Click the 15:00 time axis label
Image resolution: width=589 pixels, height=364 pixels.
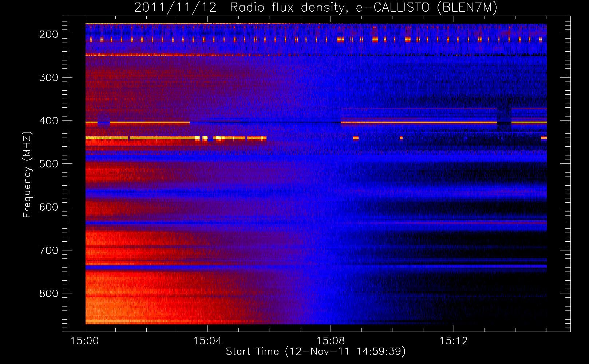point(85,341)
